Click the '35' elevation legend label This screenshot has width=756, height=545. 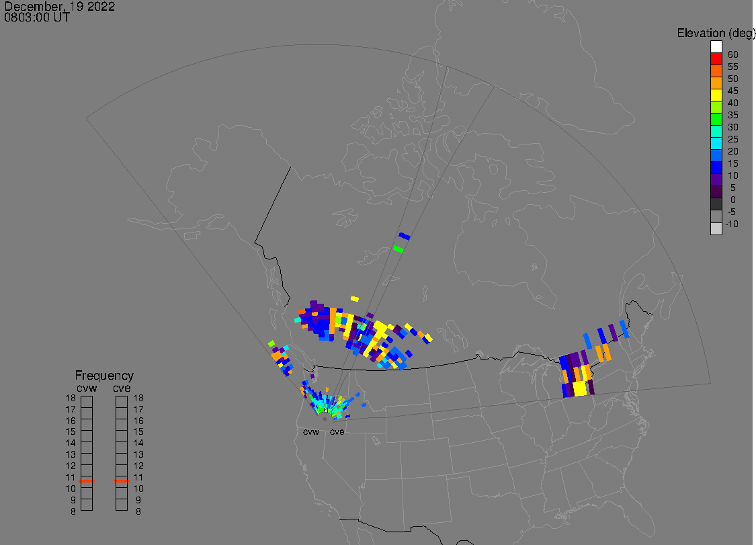tap(733, 115)
